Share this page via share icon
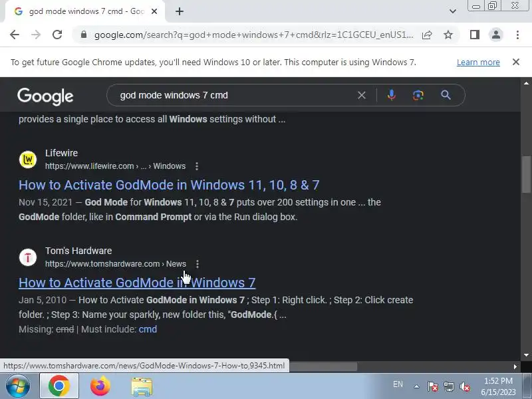The width and height of the screenshot is (532, 399). click(427, 35)
